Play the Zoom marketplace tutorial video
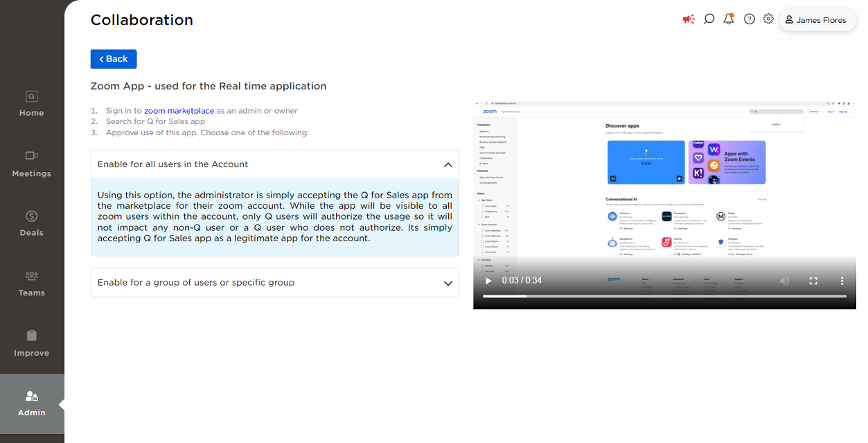 tap(488, 281)
